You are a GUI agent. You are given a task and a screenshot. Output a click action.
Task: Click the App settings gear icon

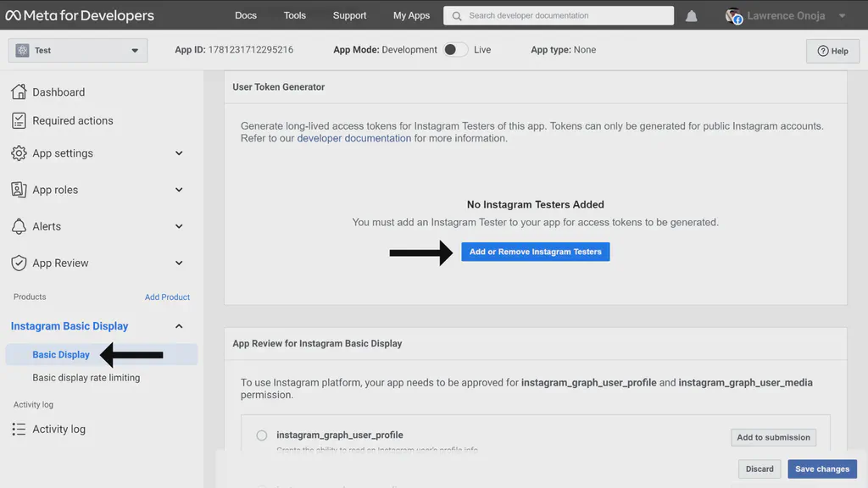pyautogui.click(x=19, y=153)
